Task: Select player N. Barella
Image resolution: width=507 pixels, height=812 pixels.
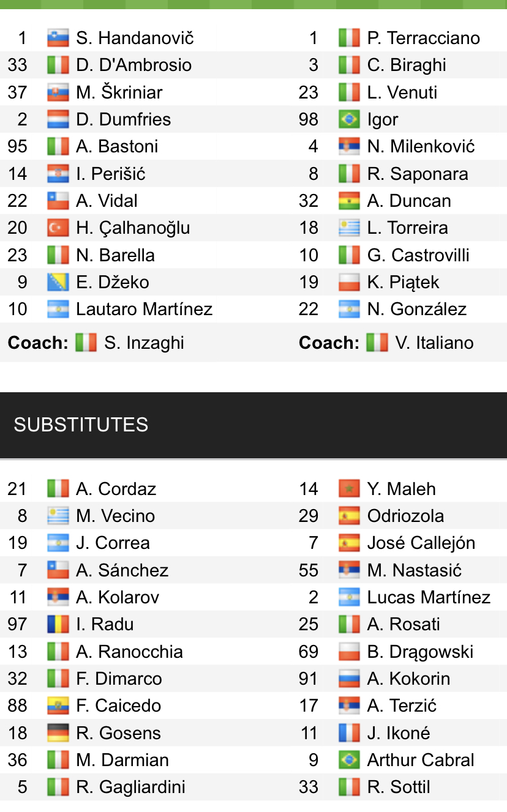Action: pos(115,255)
